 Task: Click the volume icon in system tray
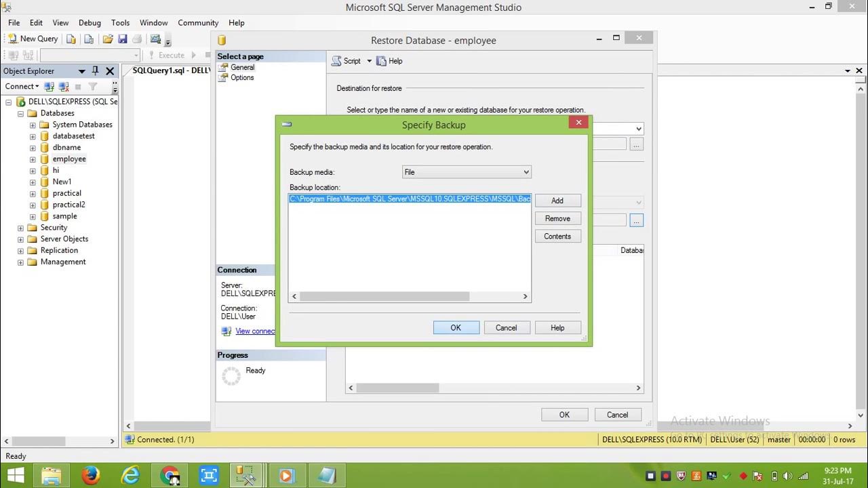[787, 476]
